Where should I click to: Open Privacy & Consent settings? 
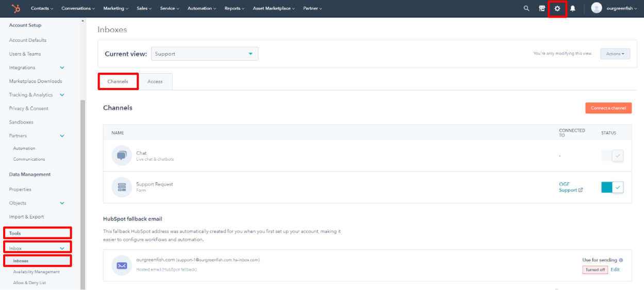click(x=29, y=108)
